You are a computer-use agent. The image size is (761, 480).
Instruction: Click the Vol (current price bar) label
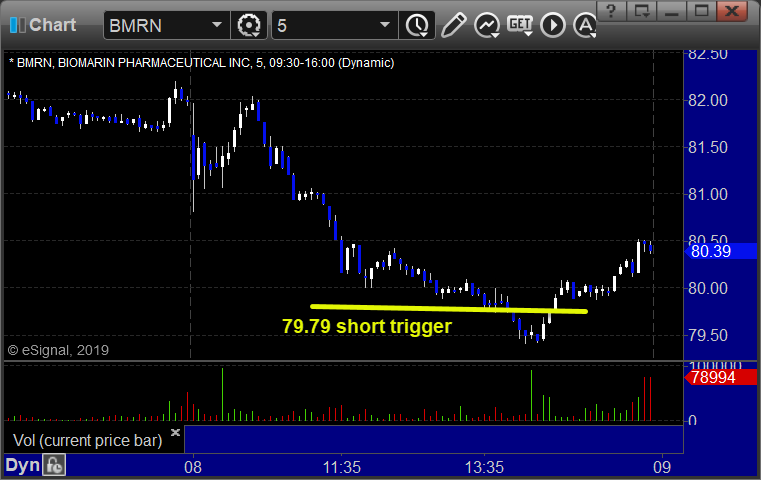[87, 440]
